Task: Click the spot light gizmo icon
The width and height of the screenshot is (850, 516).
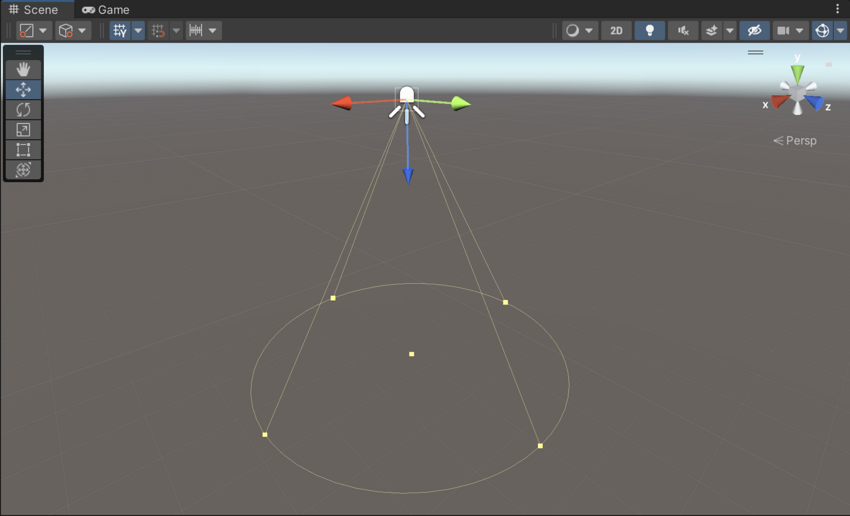Action: coord(406,99)
